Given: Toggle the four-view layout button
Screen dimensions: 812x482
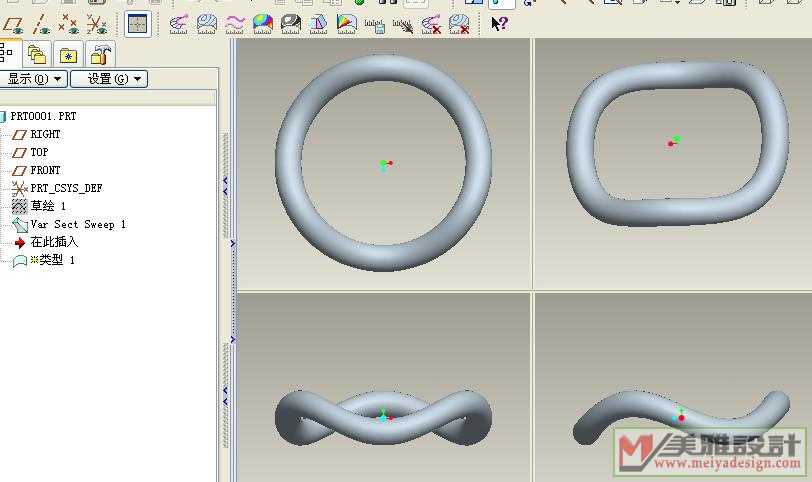Looking at the screenshot, I should point(138,24).
